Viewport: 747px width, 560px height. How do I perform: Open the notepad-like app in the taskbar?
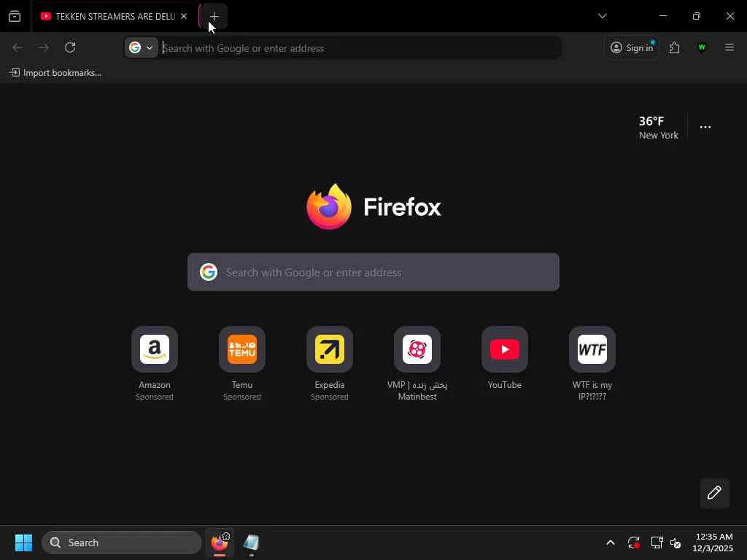(x=251, y=542)
